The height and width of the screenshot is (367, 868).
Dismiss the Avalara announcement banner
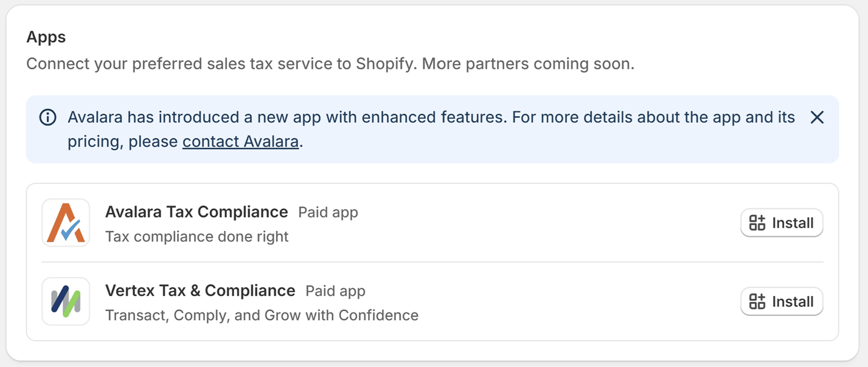pos(817,117)
